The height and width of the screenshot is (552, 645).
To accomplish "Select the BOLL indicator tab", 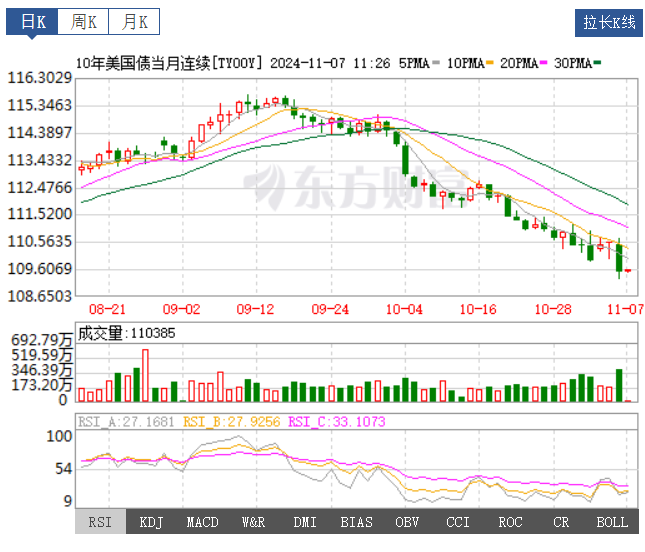I will pos(612,522).
